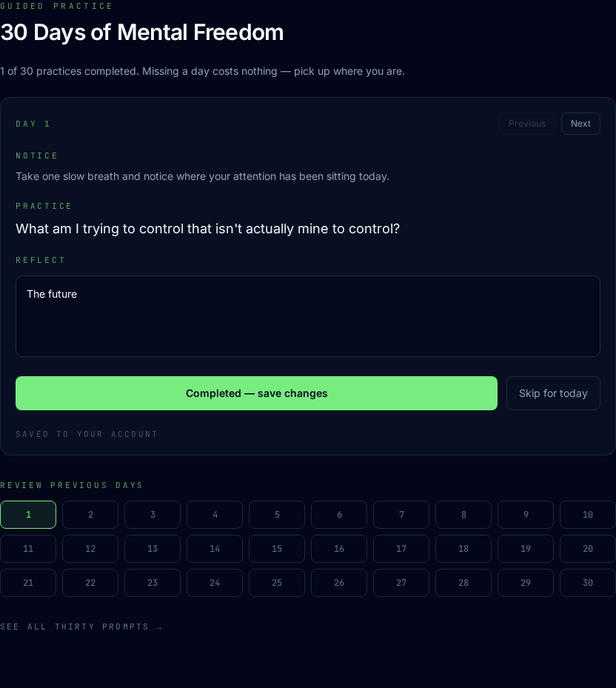Click Completed — save changes button
Screen dimensions: 616x688
click(256, 393)
